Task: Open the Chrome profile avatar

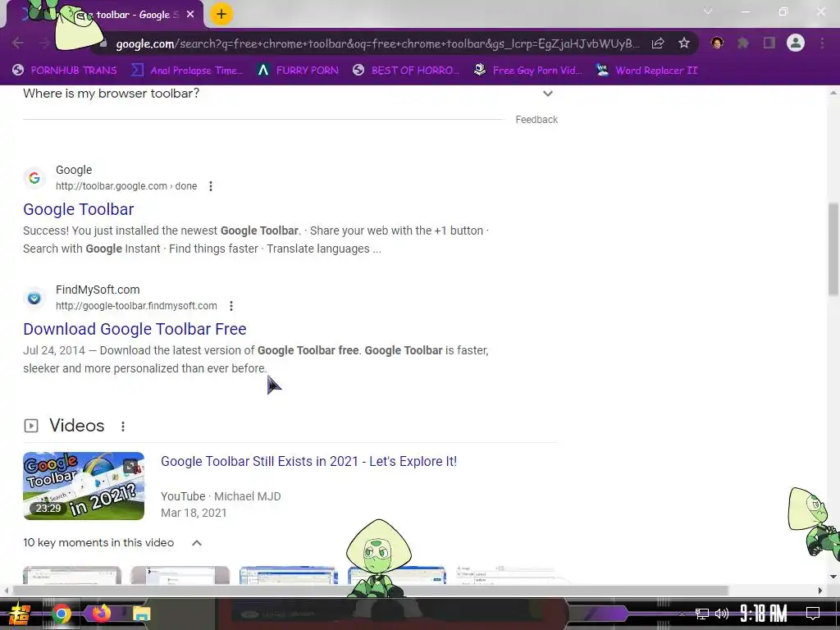Action: [796, 43]
